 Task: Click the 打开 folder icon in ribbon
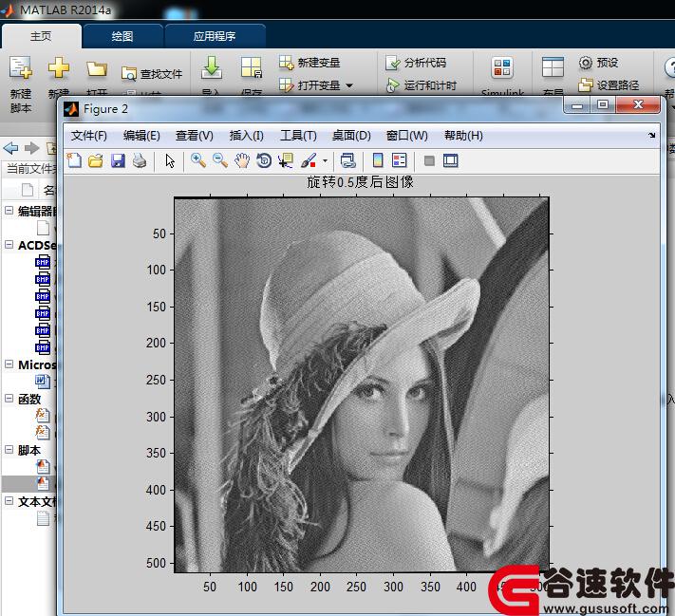(x=97, y=69)
